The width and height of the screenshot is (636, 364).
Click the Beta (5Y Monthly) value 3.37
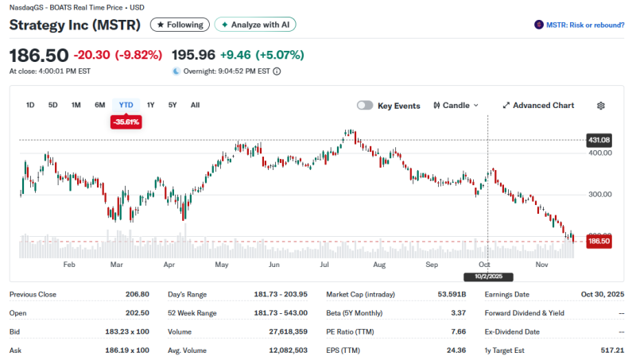[x=459, y=313]
